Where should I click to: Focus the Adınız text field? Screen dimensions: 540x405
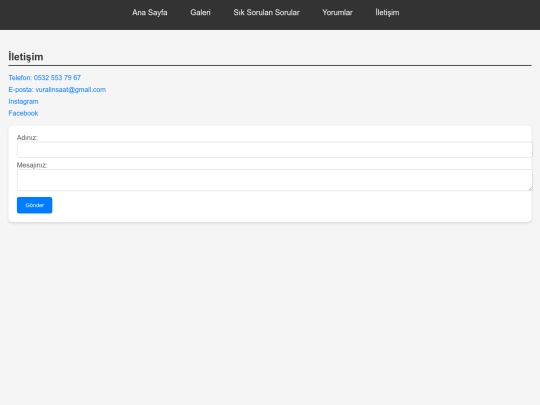click(x=274, y=150)
